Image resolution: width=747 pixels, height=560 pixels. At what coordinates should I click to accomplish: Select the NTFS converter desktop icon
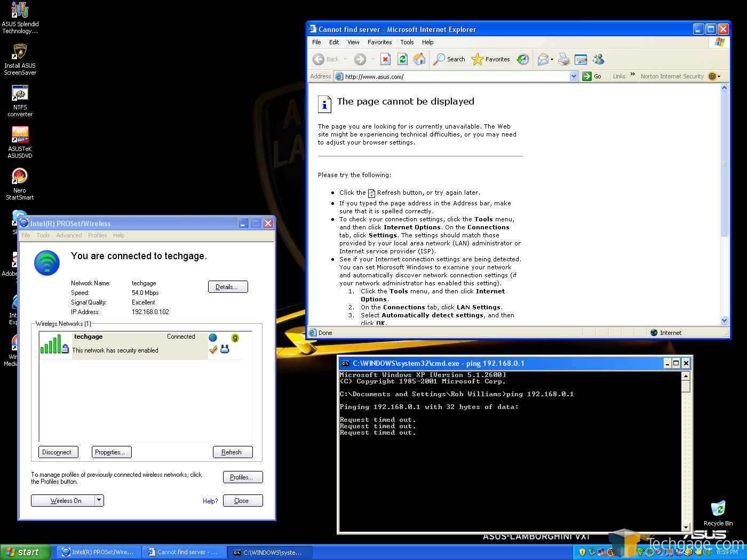[20, 101]
